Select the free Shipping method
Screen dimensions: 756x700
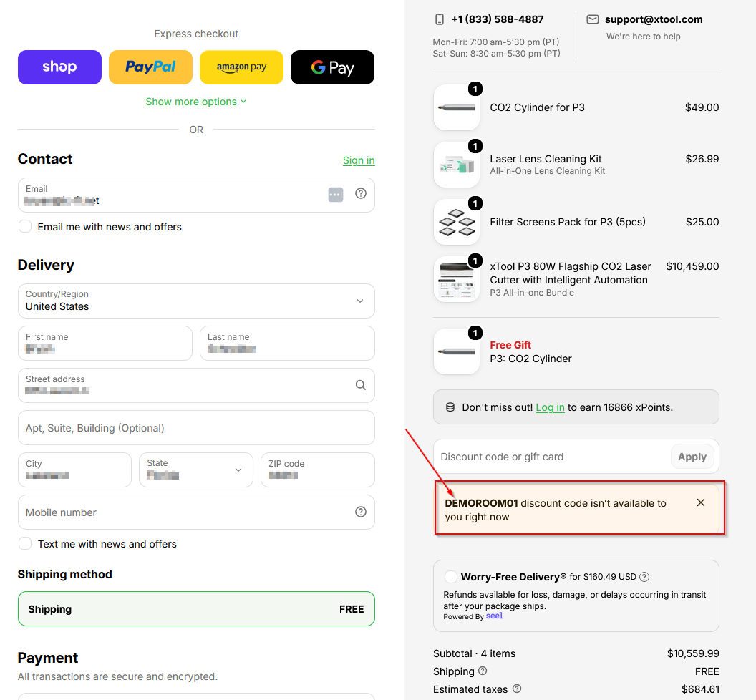(196, 609)
